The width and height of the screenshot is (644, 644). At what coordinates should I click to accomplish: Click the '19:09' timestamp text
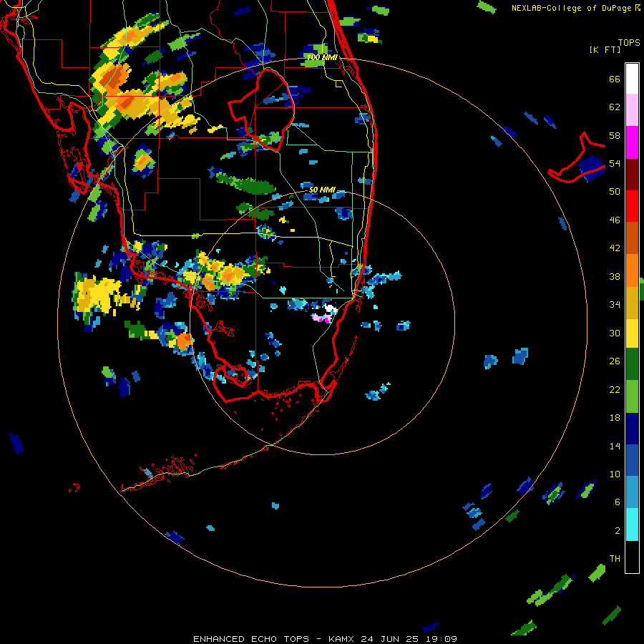[441, 639]
